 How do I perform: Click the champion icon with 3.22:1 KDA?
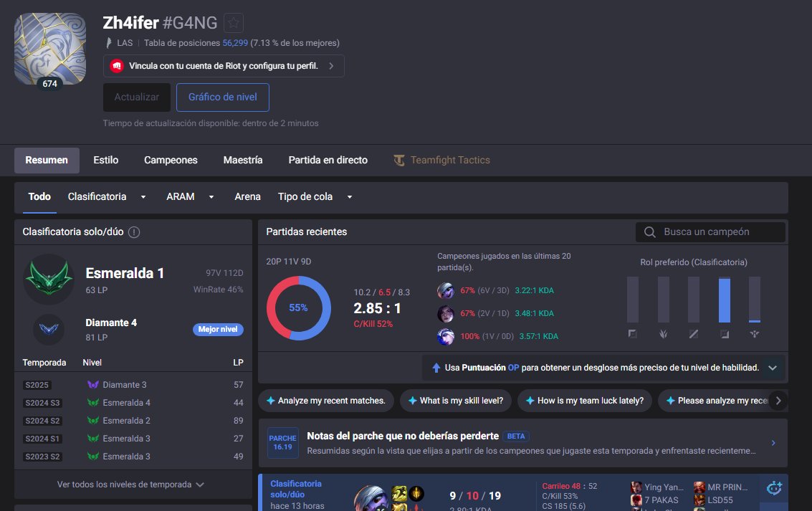(x=445, y=290)
